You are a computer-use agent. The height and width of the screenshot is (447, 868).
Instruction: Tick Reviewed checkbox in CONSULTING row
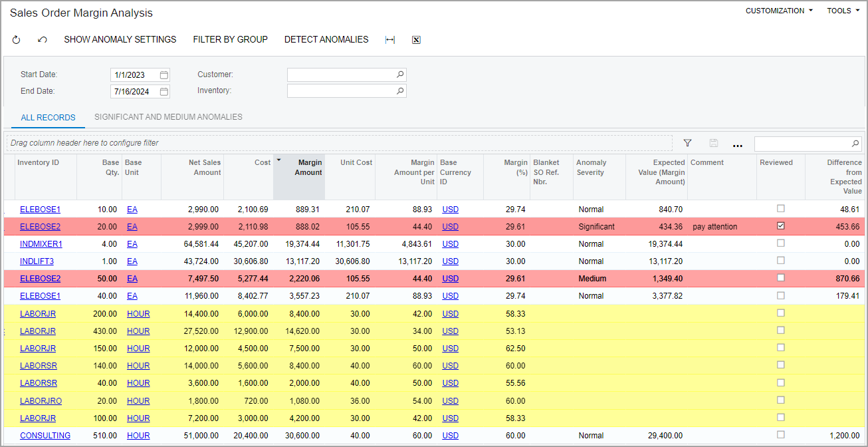[781, 435]
